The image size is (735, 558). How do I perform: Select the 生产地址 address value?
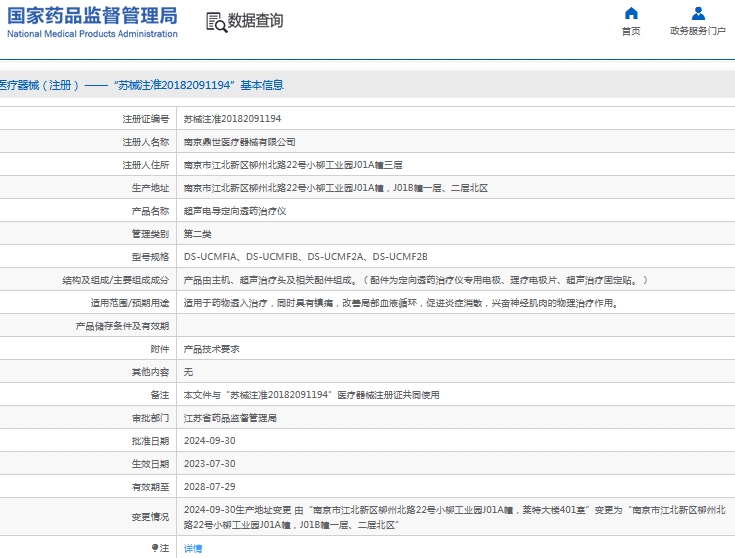336,188
